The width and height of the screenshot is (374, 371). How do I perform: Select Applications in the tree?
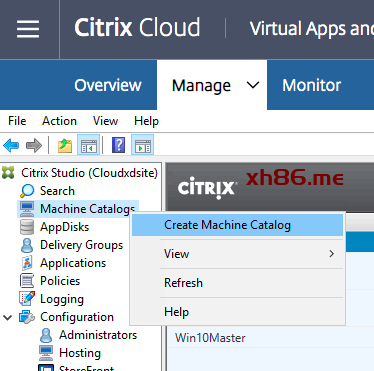point(73,263)
